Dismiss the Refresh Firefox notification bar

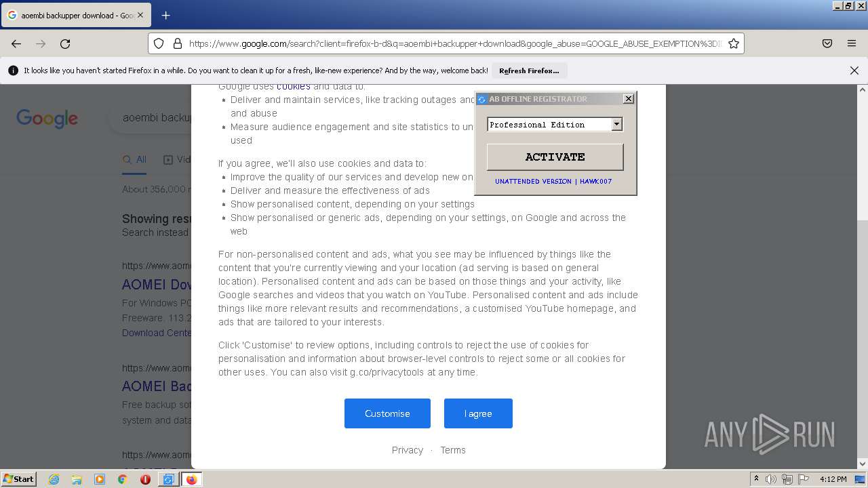click(854, 70)
